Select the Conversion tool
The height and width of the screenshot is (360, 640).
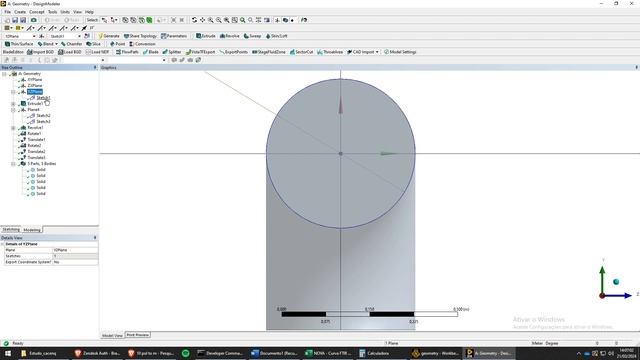[x=142, y=44]
